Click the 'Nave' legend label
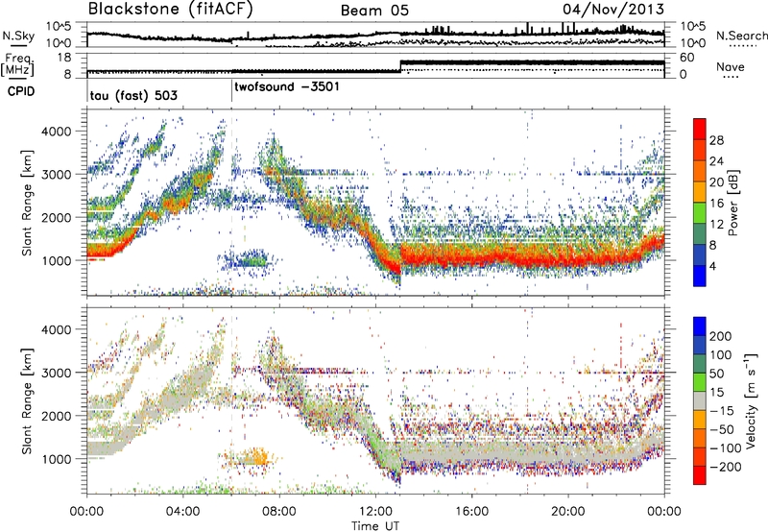The width and height of the screenshot is (768, 532). [x=730, y=67]
